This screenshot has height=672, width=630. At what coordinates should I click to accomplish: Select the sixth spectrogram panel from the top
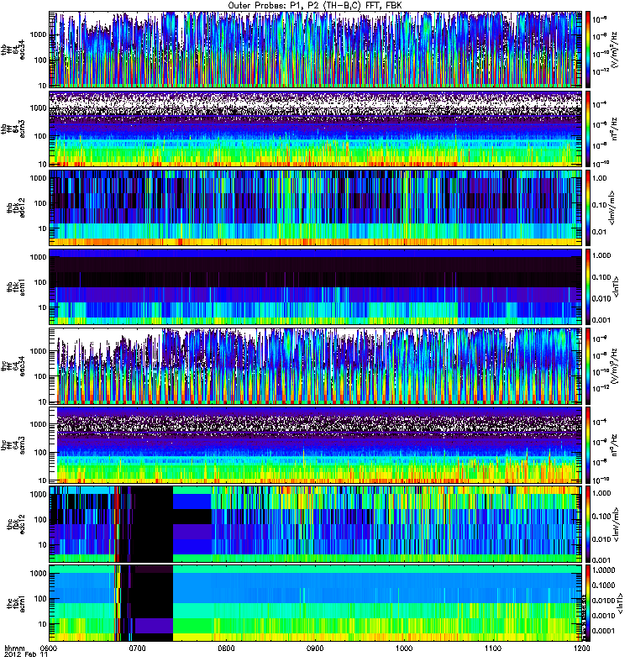pyautogui.click(x=315, y=444)
